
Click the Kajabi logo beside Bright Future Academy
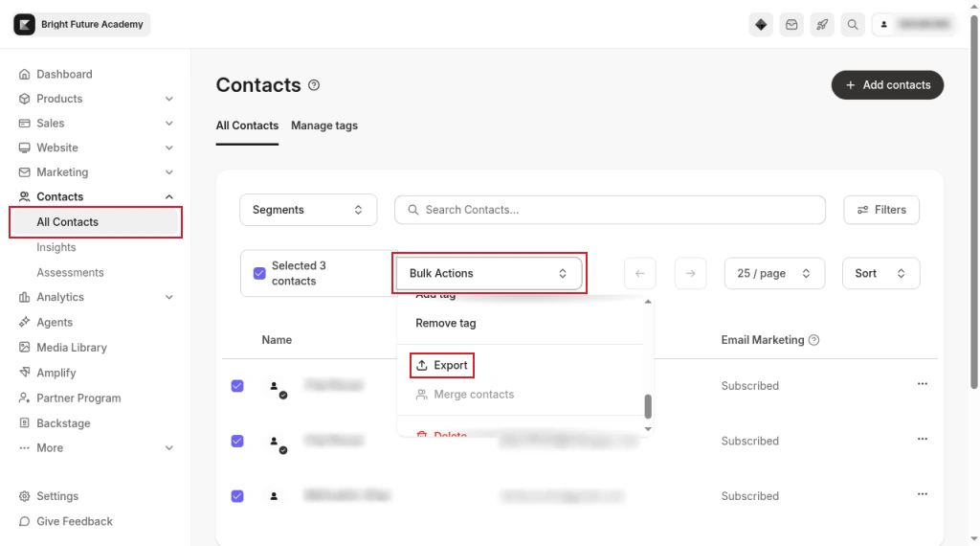pos(24,24)
